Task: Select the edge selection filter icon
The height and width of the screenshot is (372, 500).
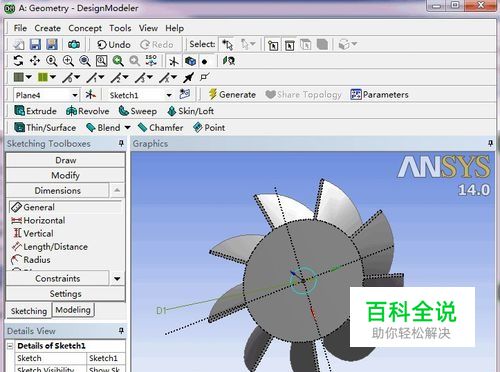Action: tap(289, 45)
